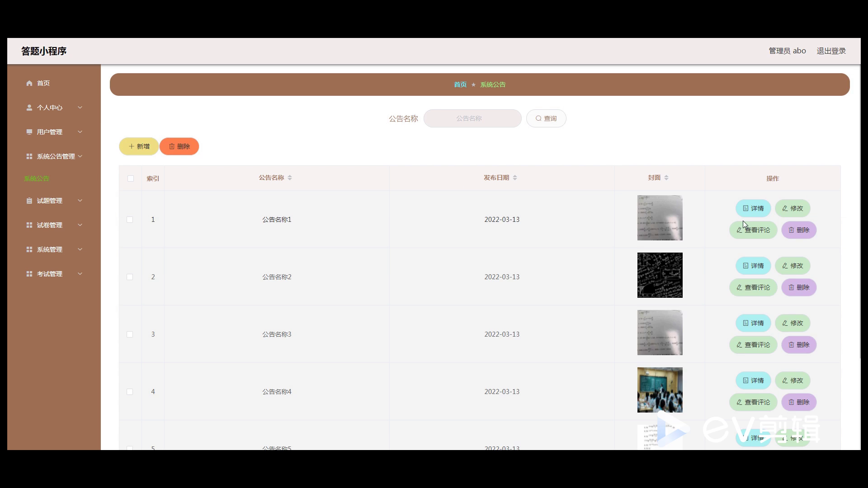The height and width of the screenshot is (488, 868).
Task: Open the 用户管理 sidebar menu
Action: tap(54, 132)
